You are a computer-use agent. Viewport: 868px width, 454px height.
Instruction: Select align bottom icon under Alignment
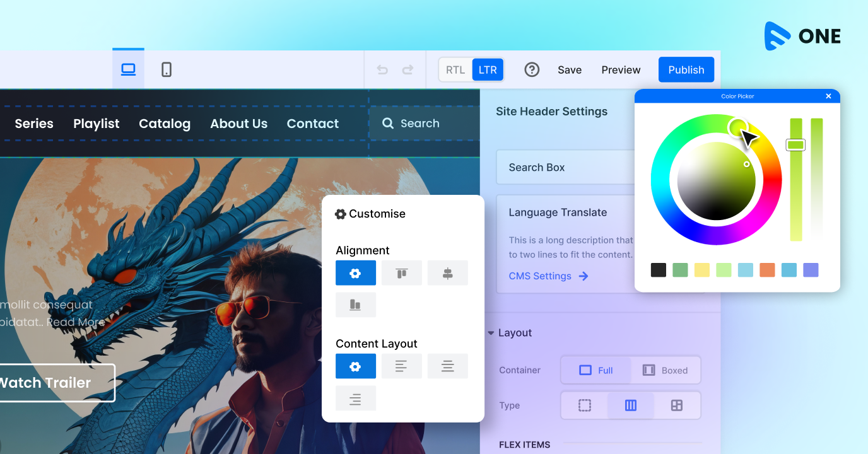click(x=356, y=305)
